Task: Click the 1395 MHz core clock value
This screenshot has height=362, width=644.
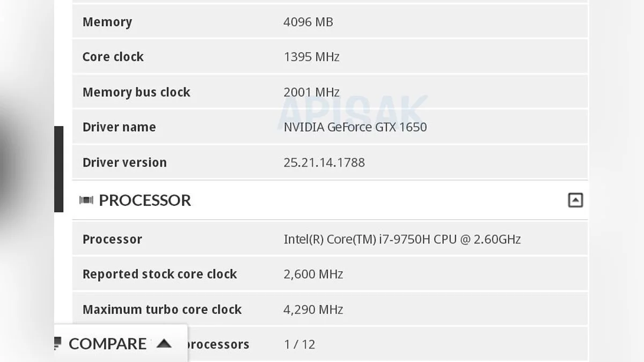Action: pyautogui.click(x=311, y=57)
